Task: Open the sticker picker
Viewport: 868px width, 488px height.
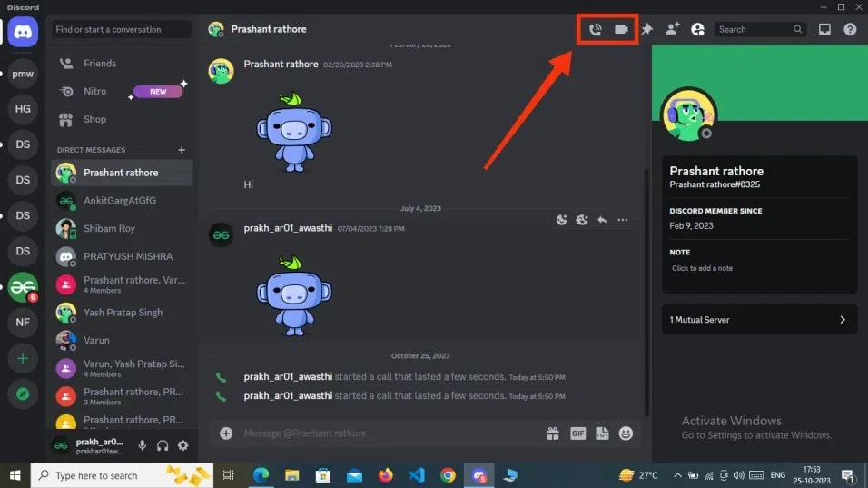Action: [x=602, y=433]
